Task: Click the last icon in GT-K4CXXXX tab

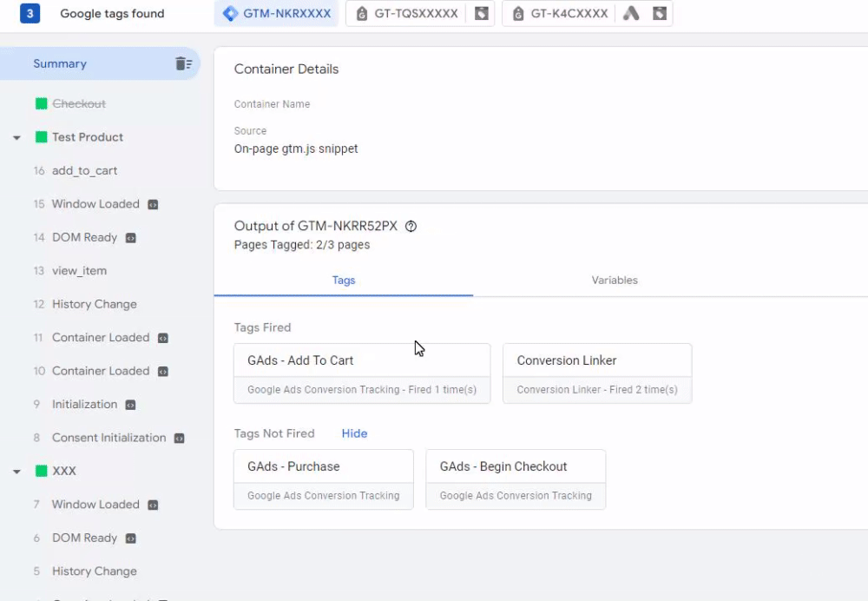Action: pos(660,13)
